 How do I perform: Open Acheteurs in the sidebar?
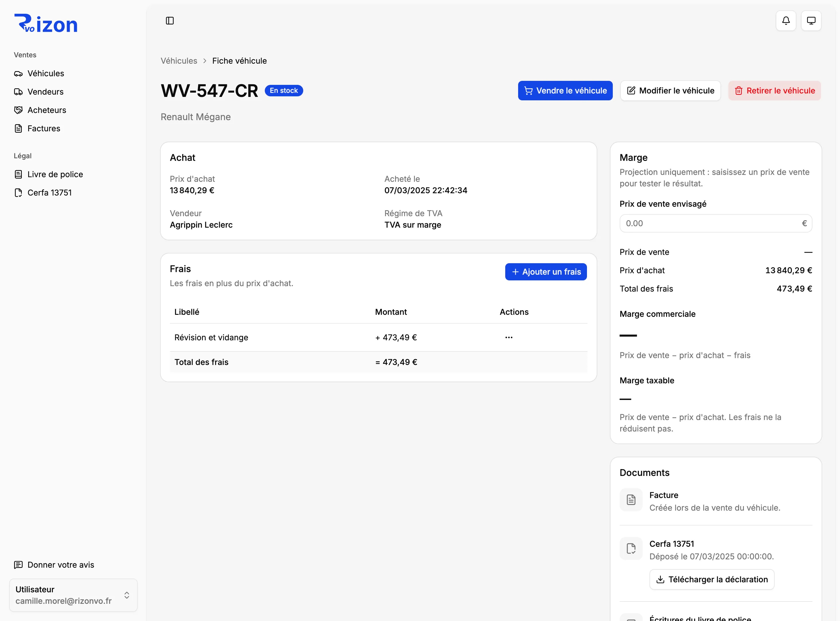73,110
